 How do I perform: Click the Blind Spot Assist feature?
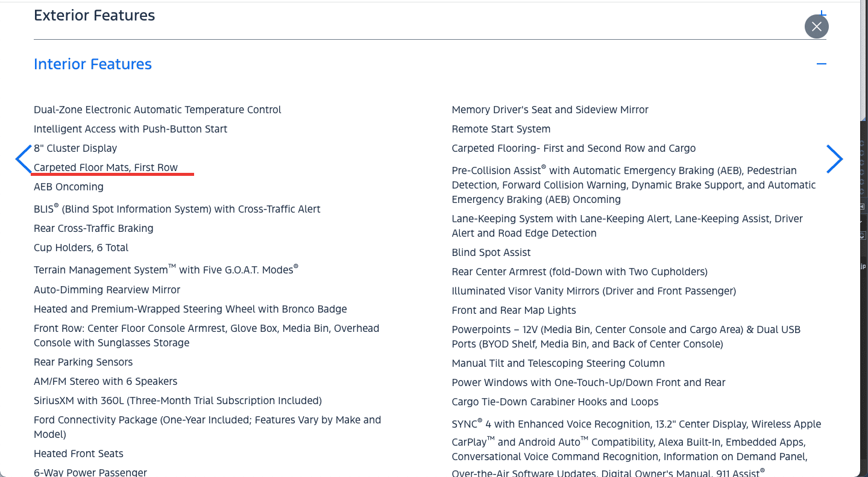491,252
